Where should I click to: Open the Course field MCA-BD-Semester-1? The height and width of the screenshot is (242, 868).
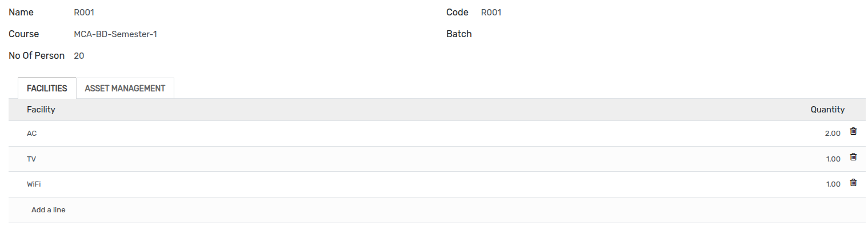point(115,34)
